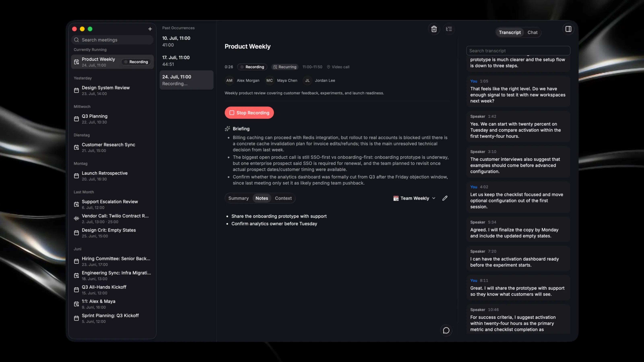Click the MC avatar of Maya Chen

click(269, 80)
